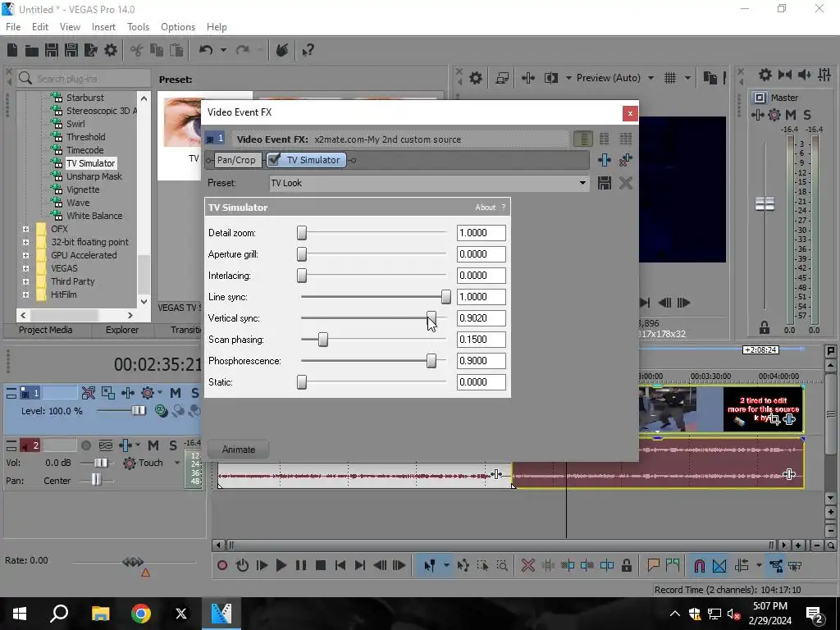The width and height of the screenshot is (840, 630).
Task: Click the Play button in transport bar
Action: pos(281,565)
